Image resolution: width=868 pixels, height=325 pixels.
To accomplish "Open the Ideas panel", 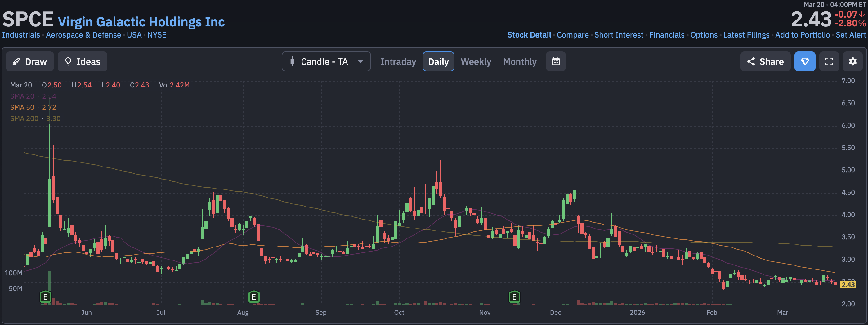I will 83,62.
